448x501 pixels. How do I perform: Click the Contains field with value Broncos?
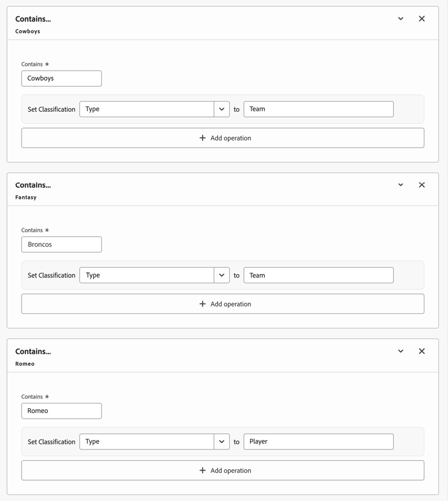(x=62, y=245)
